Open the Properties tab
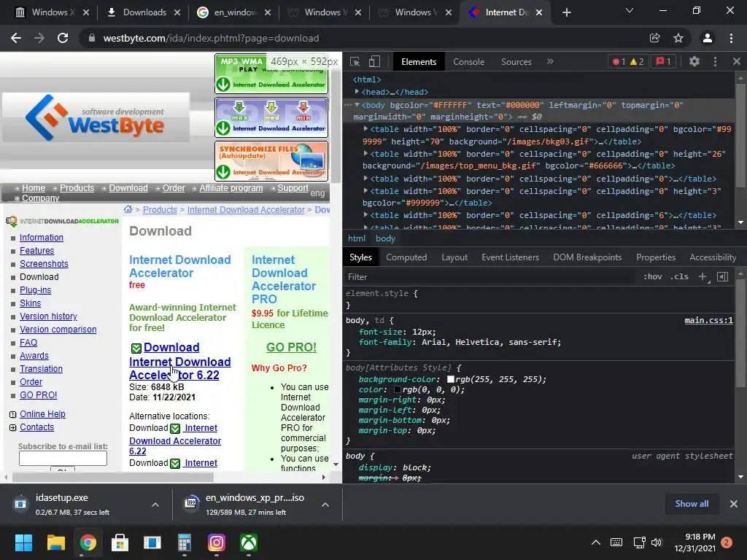 pos(656,257)
